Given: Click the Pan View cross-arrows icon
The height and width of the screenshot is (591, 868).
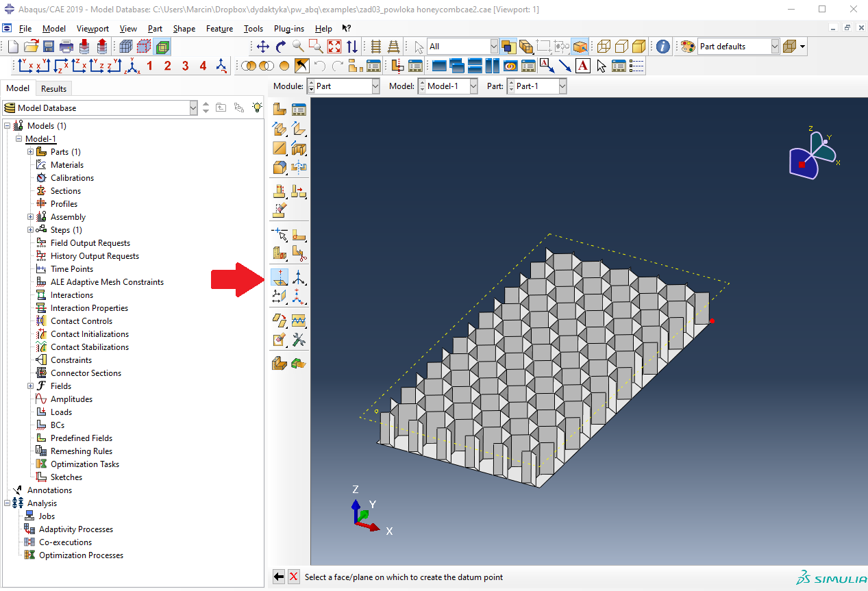Looking at the screenshot, I should [263, 47].
